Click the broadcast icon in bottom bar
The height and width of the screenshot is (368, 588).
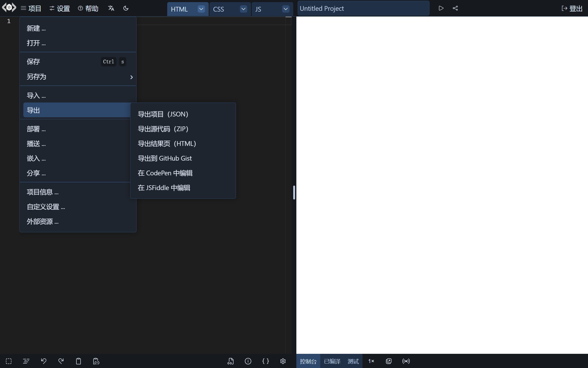tap(406, 361)
